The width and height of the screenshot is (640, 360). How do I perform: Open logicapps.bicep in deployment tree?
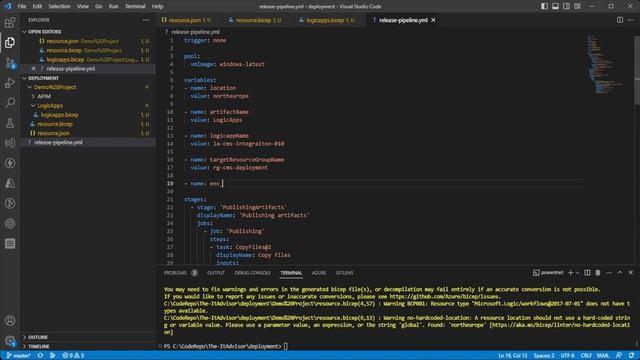(x=60, y=115)
